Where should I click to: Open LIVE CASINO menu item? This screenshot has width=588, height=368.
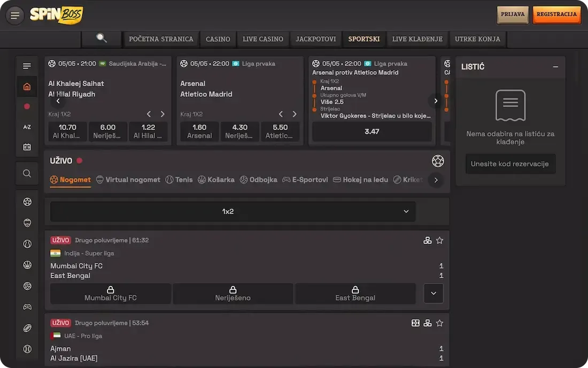pyautogui.click(x=263, y=39)
